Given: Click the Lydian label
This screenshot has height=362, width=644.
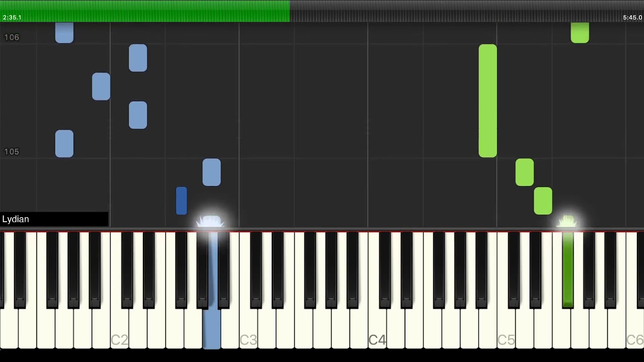Looking at the screenshot, I should click(16, 219).
